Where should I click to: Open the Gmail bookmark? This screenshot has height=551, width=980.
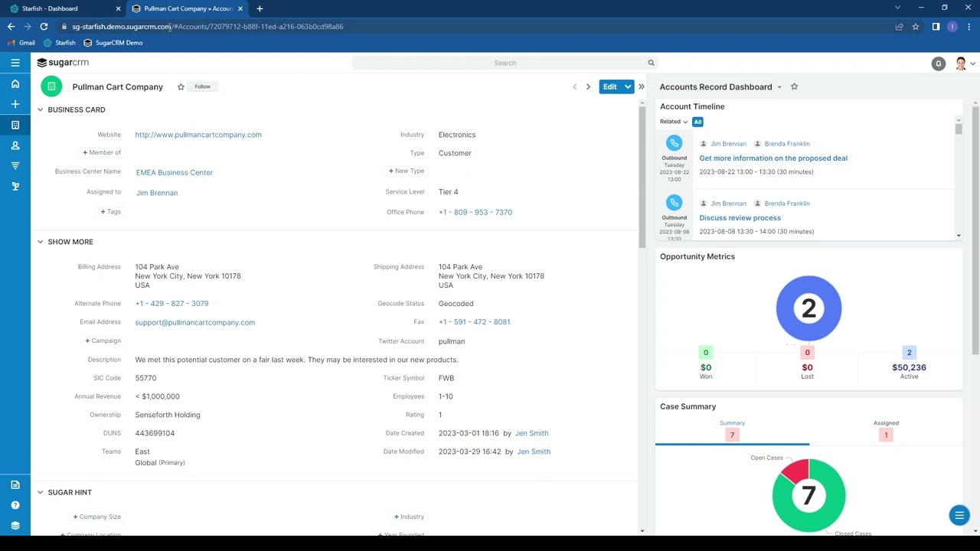(x=21, y=43)
